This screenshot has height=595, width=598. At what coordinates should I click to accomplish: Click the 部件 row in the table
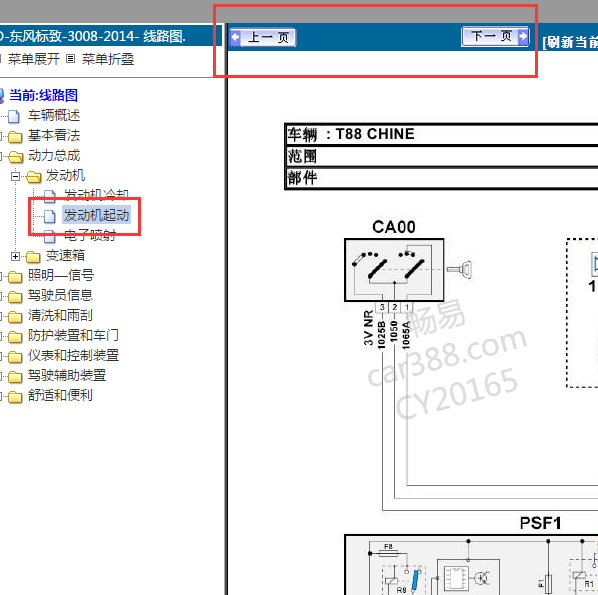[442, 178]
